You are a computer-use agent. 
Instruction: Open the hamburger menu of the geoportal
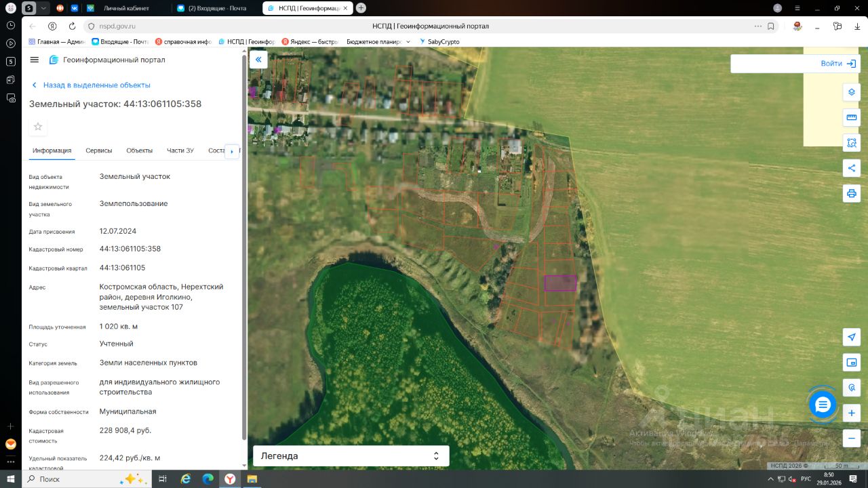[35, 60]
